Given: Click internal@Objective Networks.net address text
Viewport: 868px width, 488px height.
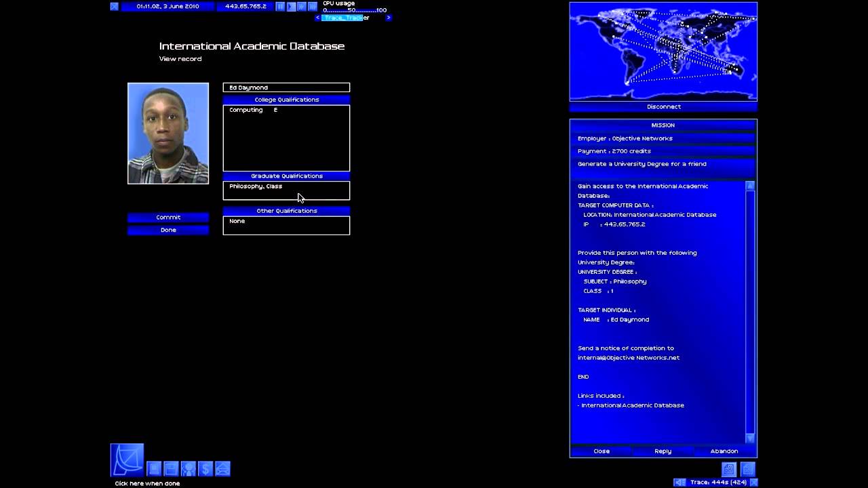Looking at the screenshot, I should [x=629, y=358].
